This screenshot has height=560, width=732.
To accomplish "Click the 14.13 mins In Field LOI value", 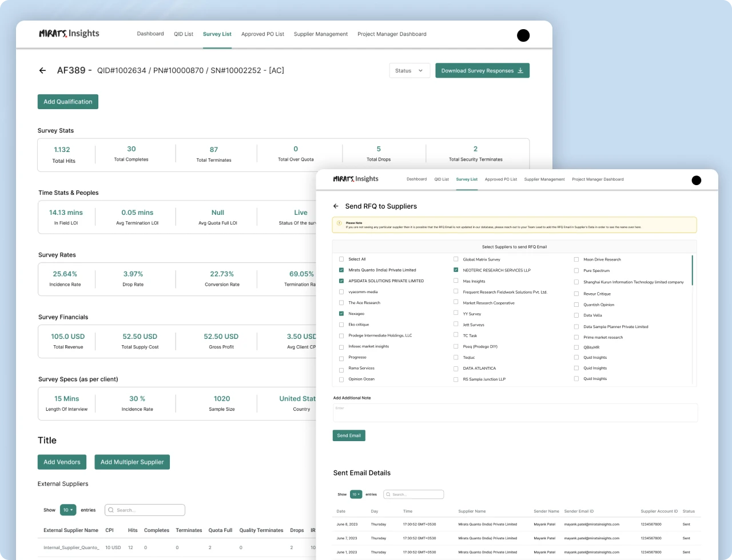I will coord(66,212).
